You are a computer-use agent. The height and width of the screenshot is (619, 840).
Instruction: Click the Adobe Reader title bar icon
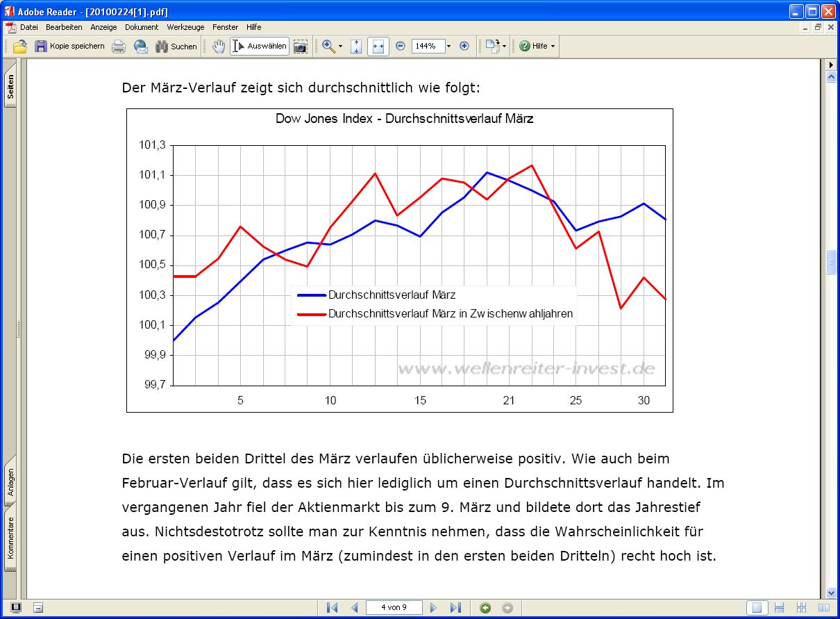[10, 11]
